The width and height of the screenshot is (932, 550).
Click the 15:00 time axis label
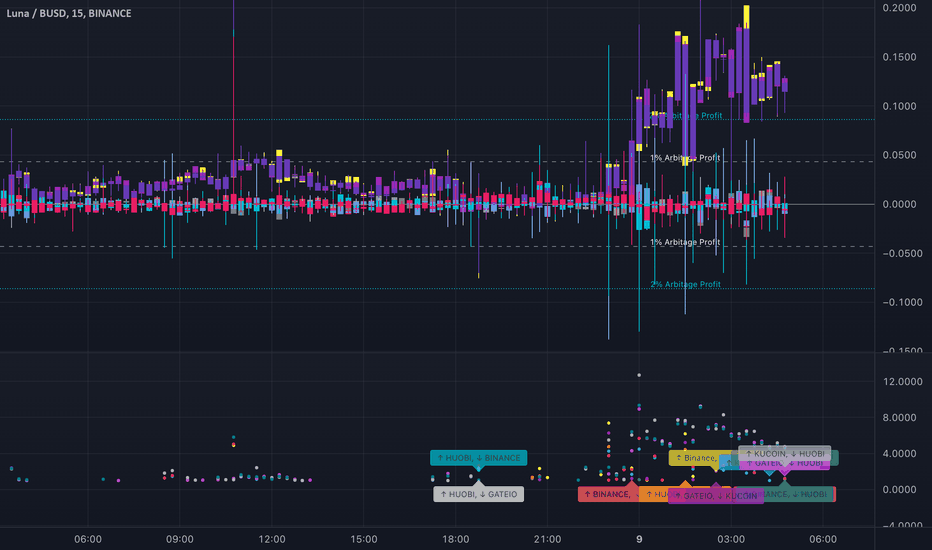click(363, 539)
